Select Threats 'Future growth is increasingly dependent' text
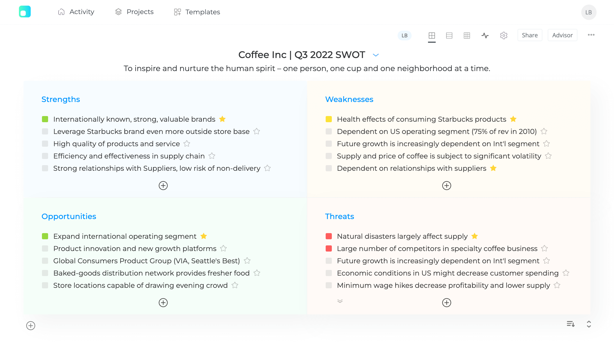The width and height of the screenshot is (614, 364). [x=438, y=261]
